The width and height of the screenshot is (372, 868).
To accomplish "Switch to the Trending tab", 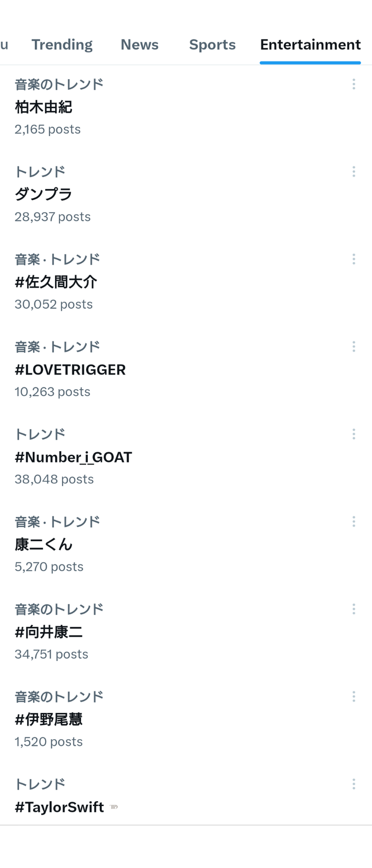I will [x=62, y=45].
